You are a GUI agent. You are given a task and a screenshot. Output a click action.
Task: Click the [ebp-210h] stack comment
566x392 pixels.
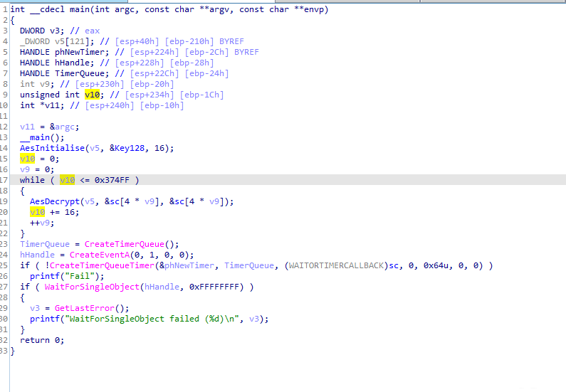[x=189, y=41]
